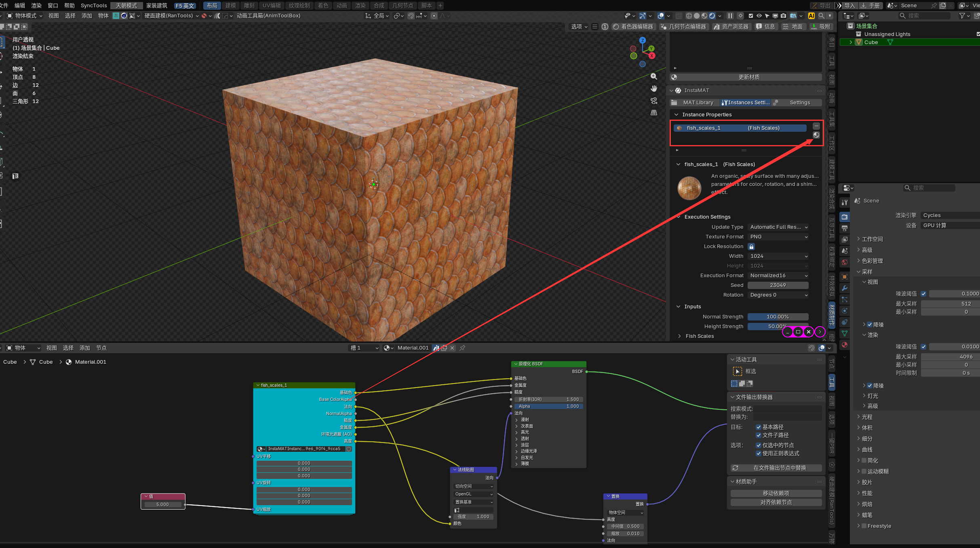Select the box select (框选) tool icon

tap(738, 371)
